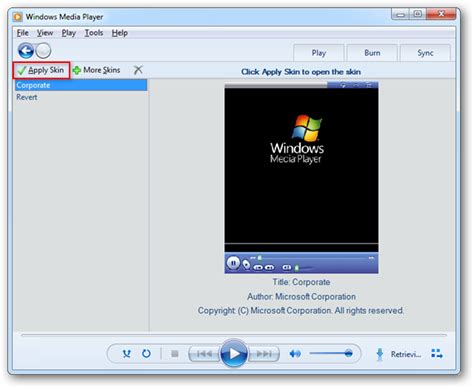
Task: Open the Help menu
Action: point(120,33)
